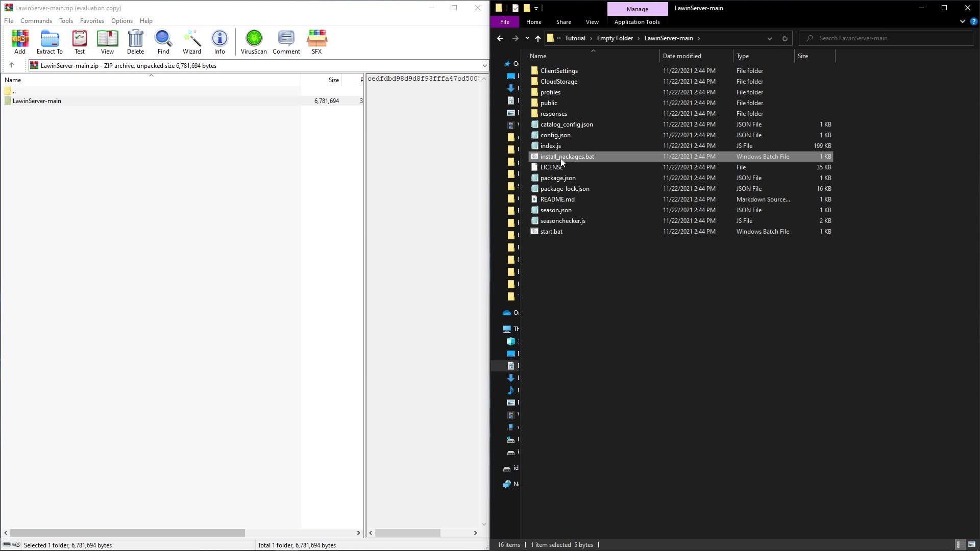The height and width of the screenshot is (551, 980).
Task: Open the Comment tool in WinRAR
Action: pos(286,42)
